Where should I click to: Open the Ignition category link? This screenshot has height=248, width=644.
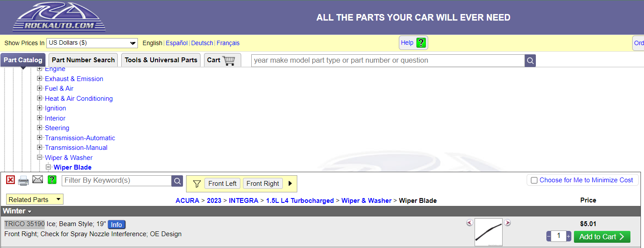tap(56, 108)
